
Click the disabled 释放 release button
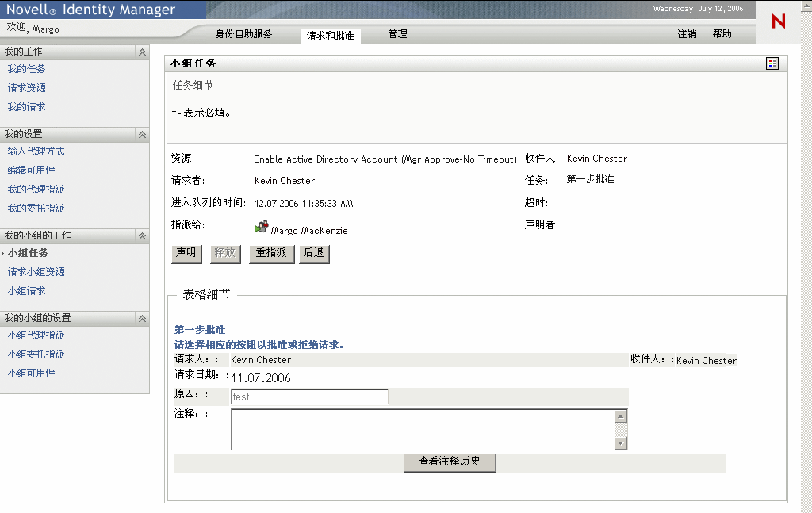(x=225, y=254)
